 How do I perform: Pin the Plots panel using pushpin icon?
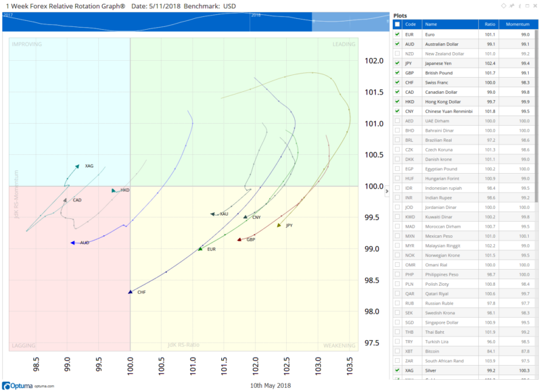[512, 5]
